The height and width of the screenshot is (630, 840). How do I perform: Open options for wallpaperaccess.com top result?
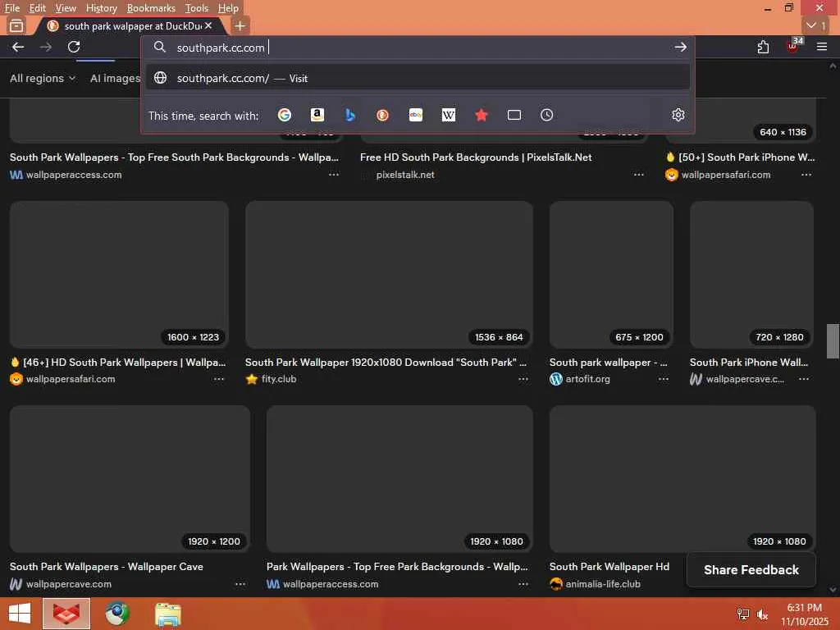(x=334, y=175)
